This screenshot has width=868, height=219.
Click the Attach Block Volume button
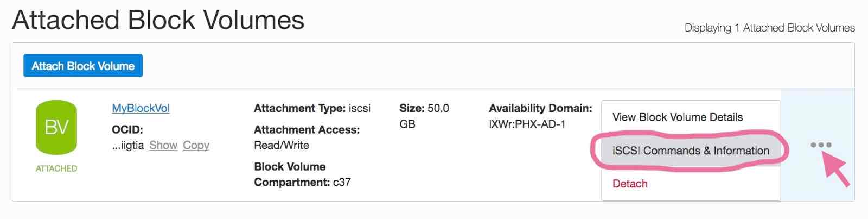(83, 66)
